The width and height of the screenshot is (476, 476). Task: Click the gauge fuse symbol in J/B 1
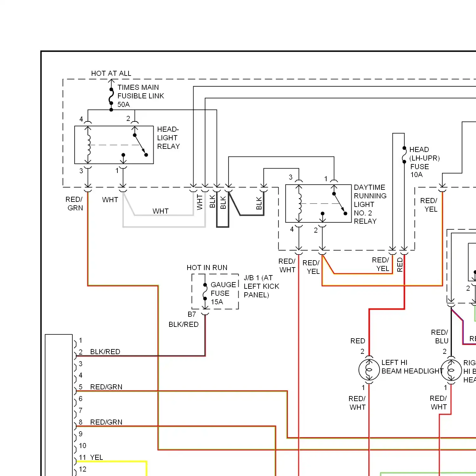point(205,292)
